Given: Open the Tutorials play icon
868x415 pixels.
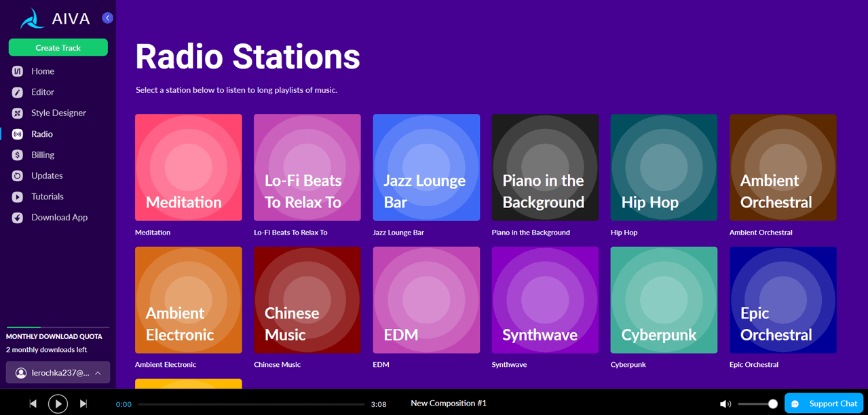Looking at the screenshot, I should (x=18, y=197).
